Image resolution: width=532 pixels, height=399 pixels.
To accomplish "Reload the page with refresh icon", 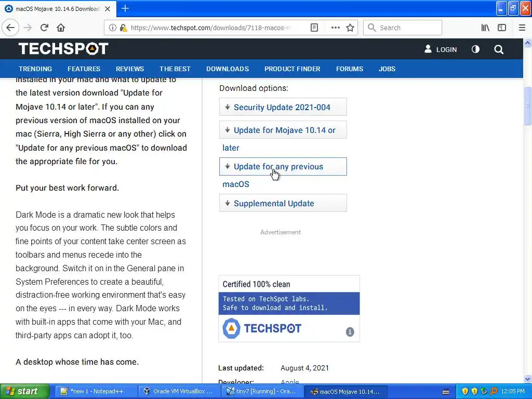I will pyautogui.click(x=44, y=28).
